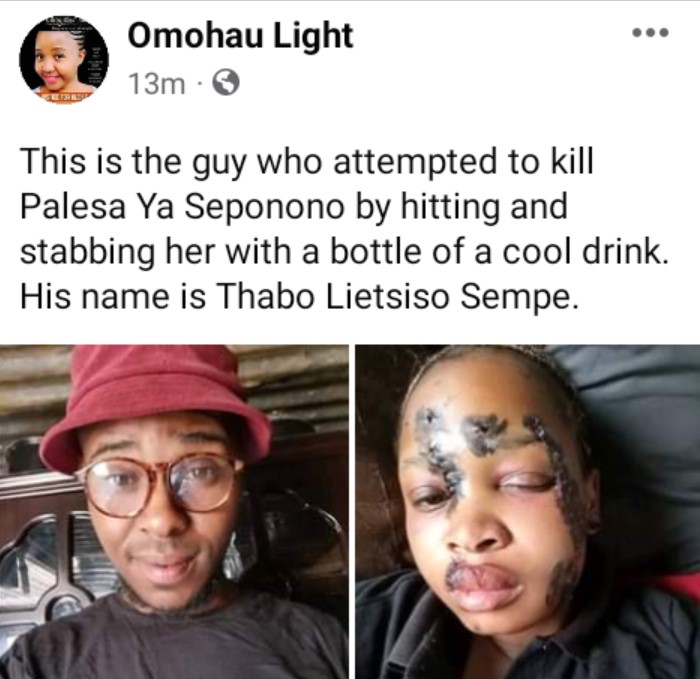Image resolution: width=700 pixels, height=679 pixels.
Task: Click the red hat in the selfie photo
Action: (155, 404)
